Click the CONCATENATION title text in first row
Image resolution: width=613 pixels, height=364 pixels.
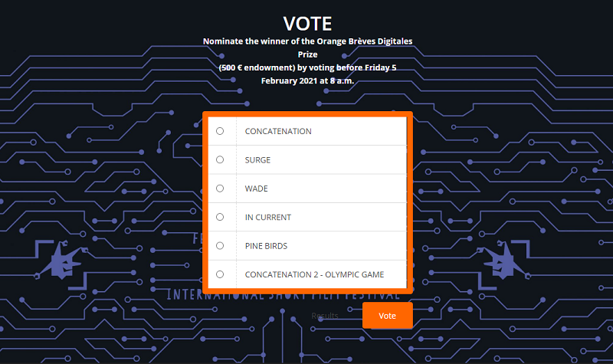point(278,131)
